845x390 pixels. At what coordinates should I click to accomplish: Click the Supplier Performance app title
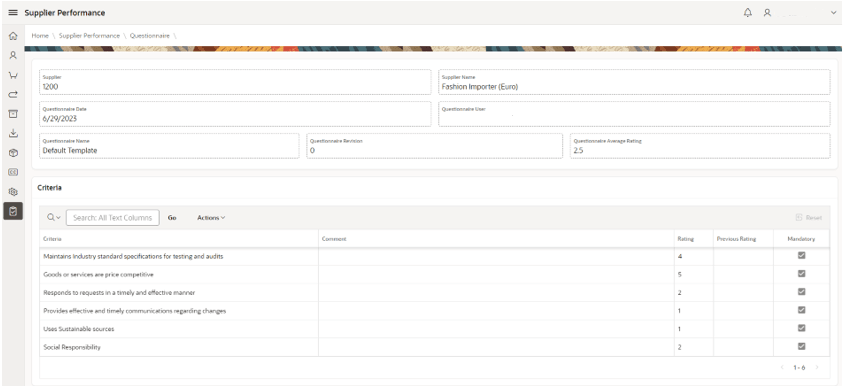[65, 12]
